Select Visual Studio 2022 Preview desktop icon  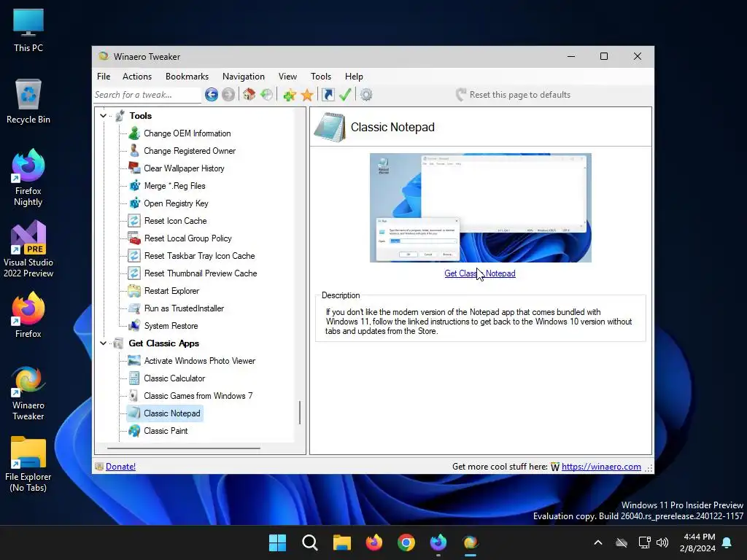coord(28,249)
